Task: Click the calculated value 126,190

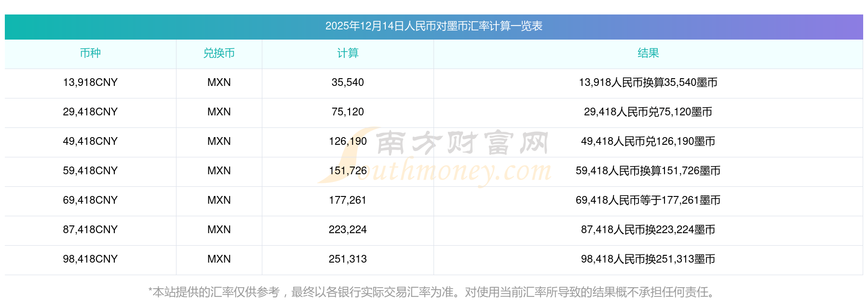Action: coord(348,141)
